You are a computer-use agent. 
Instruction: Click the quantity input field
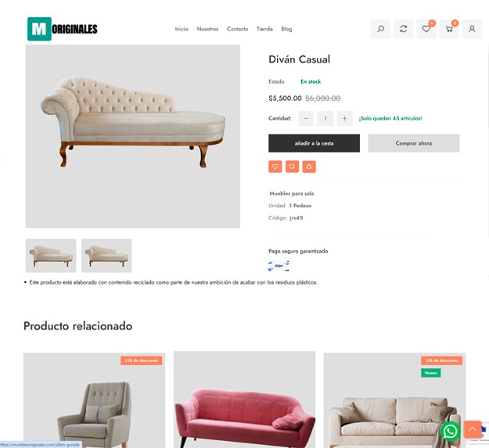coord(325,118)
